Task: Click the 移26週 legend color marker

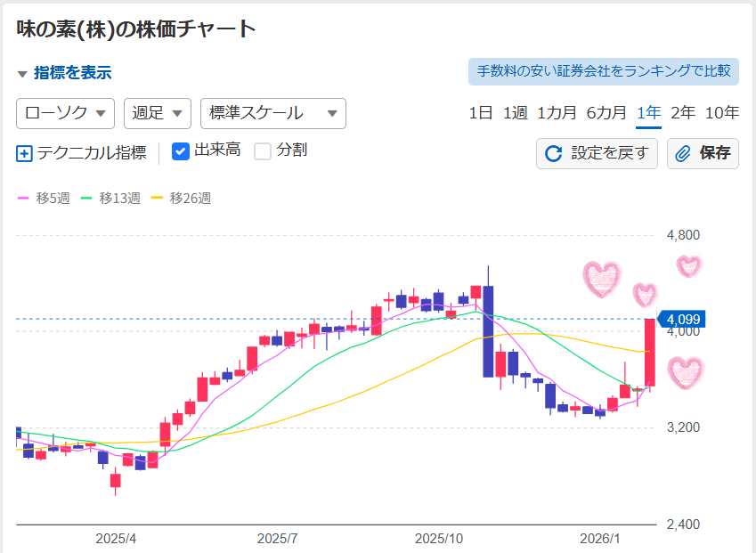Action: tap(157, 199)
